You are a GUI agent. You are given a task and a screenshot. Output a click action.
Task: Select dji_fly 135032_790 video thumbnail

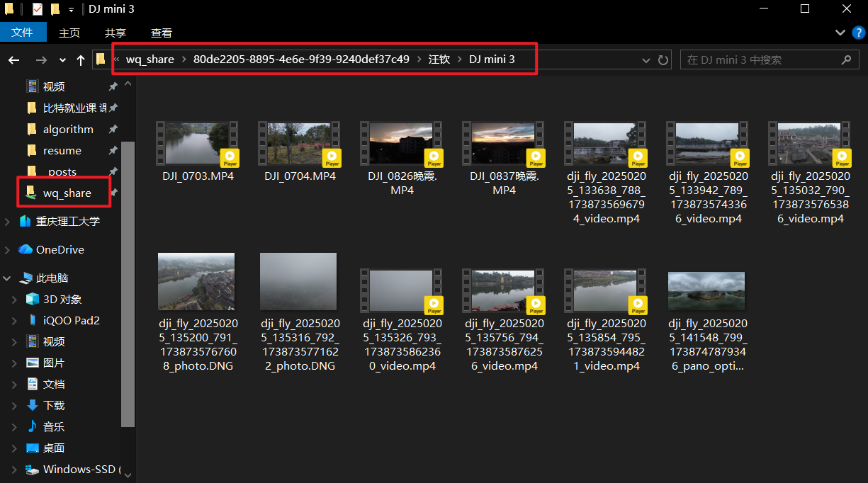[x=809, y=144]
